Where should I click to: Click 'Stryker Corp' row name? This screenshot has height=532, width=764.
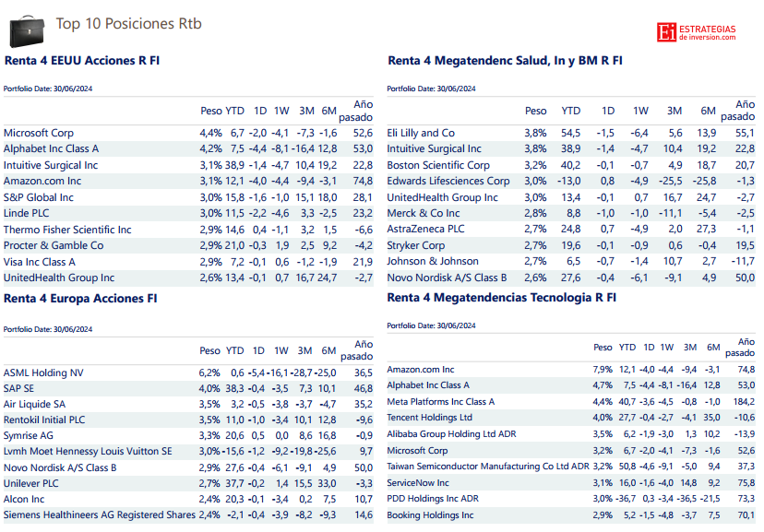416,245
